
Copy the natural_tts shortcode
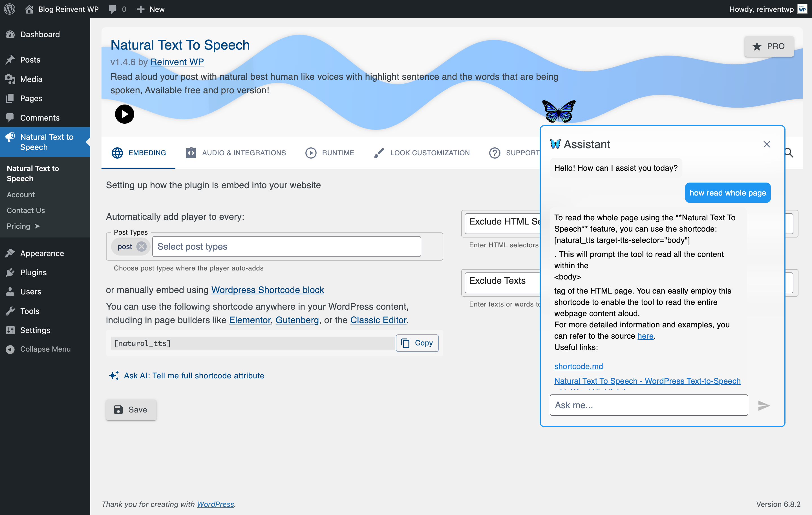pos(417,343)
